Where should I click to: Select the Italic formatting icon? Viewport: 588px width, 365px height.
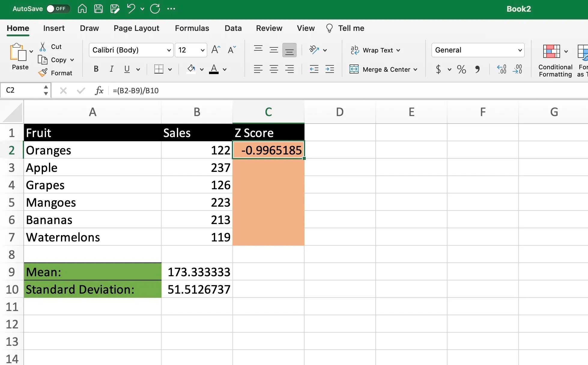pos(111,69)
